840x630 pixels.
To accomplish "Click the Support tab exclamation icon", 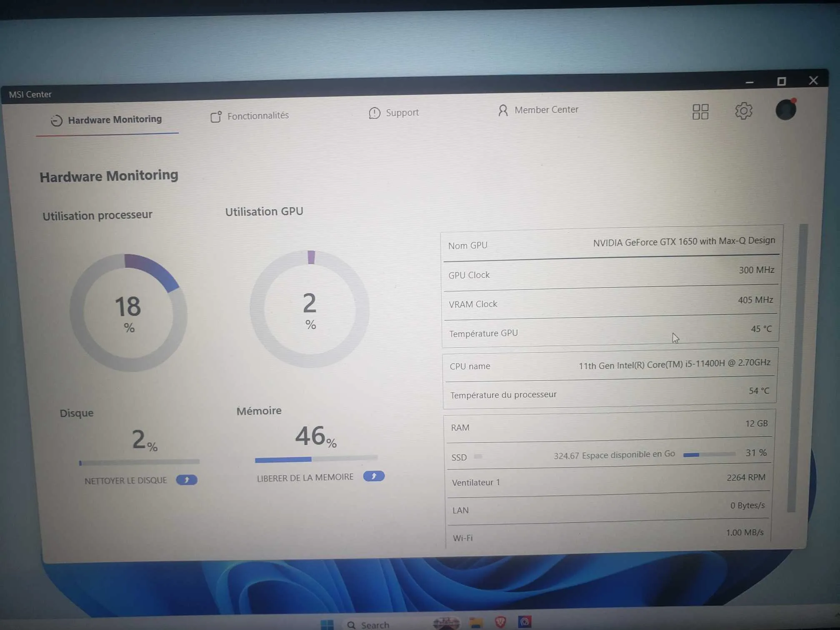I will [x=375, y=113].
